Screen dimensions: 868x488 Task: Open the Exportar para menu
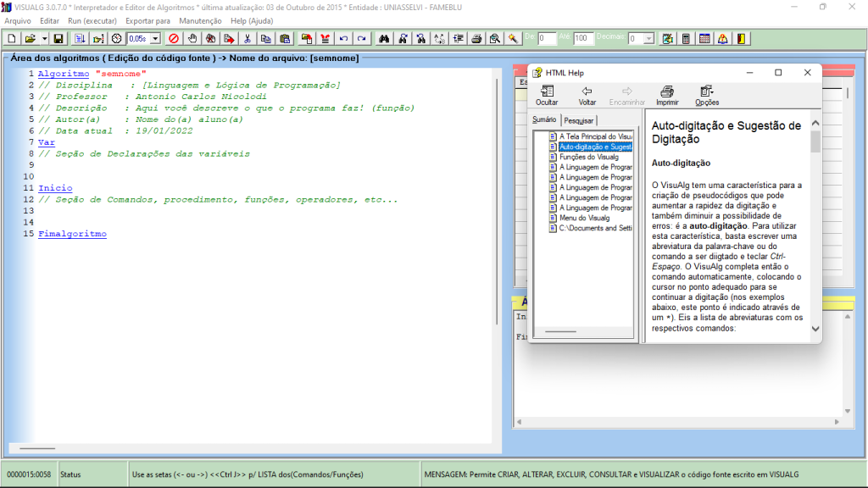(147, 20)
